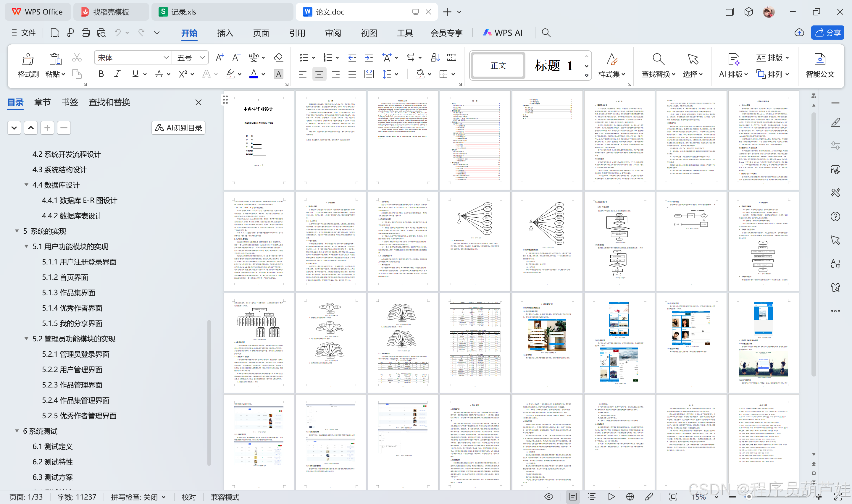Click the more options ellipsis in right sidebar
Screen dimensions: 852x504
point(835,311)
